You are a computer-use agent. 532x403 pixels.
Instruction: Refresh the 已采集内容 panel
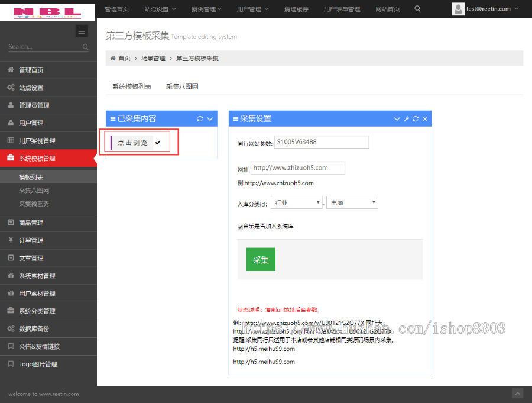click(x=200, y=118)
